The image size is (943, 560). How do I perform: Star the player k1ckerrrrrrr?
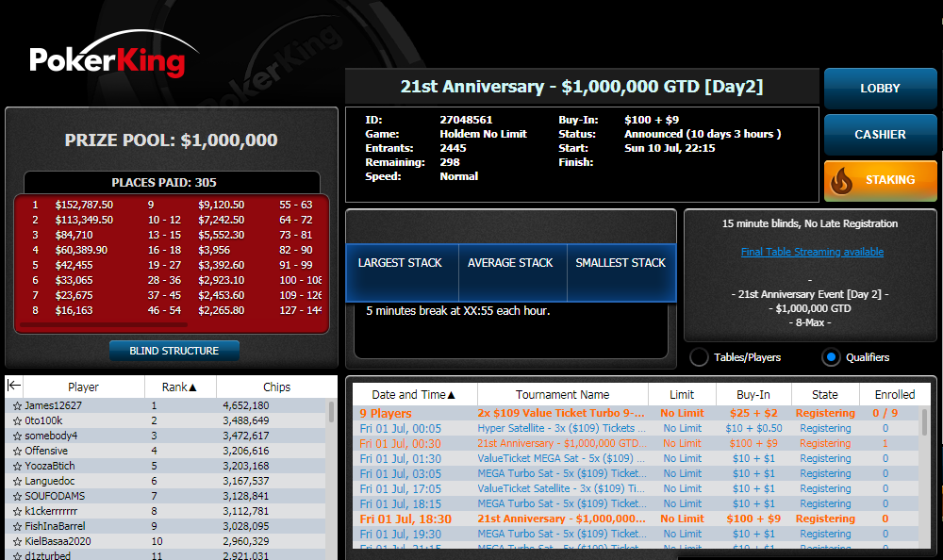(17, 511)
